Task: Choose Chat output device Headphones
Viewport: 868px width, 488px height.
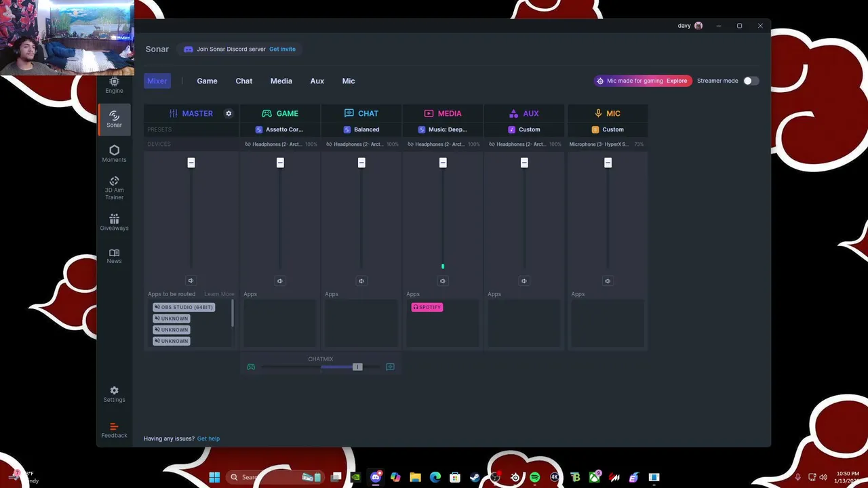Action: click(361, 144)
